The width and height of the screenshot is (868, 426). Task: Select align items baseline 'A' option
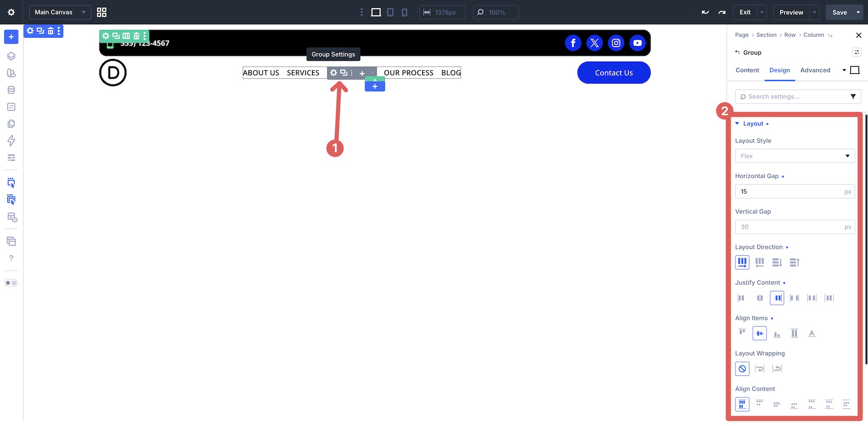[812, 333]
